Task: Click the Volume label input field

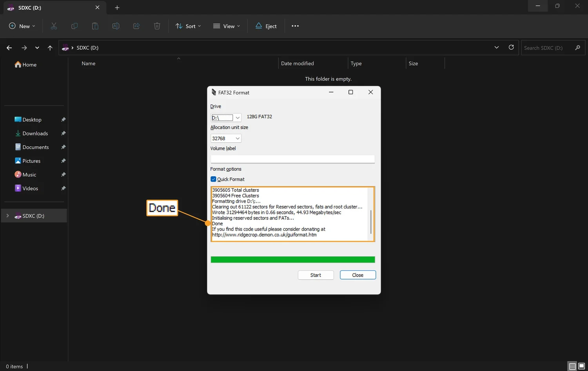Action: [292, 159]
